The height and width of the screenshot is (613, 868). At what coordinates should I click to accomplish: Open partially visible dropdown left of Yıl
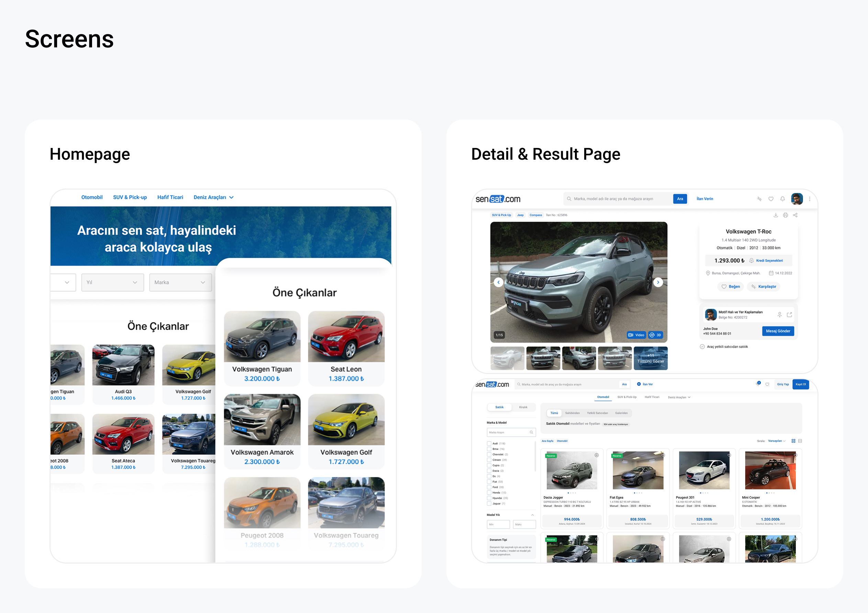tap(63, 282)
